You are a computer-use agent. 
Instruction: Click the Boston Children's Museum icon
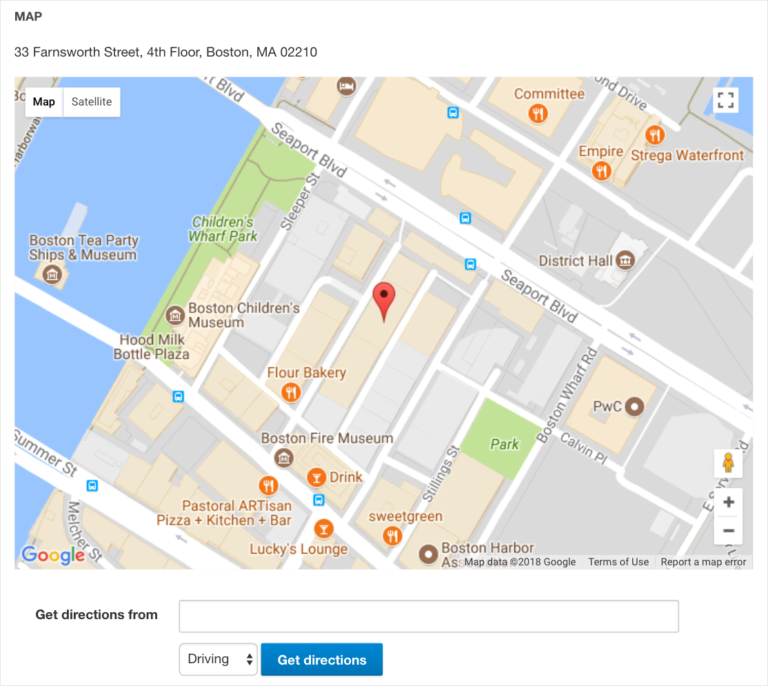tap(174, 315)
